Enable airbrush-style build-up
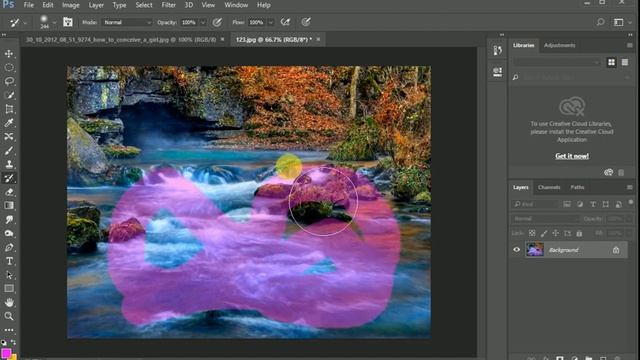The width and height of the screenshot is (640, 360). click(x=285, y=22)
